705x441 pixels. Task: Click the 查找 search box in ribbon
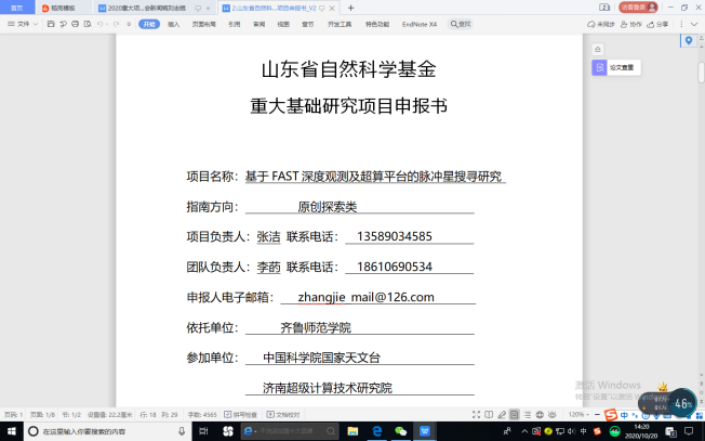point(461,23)
